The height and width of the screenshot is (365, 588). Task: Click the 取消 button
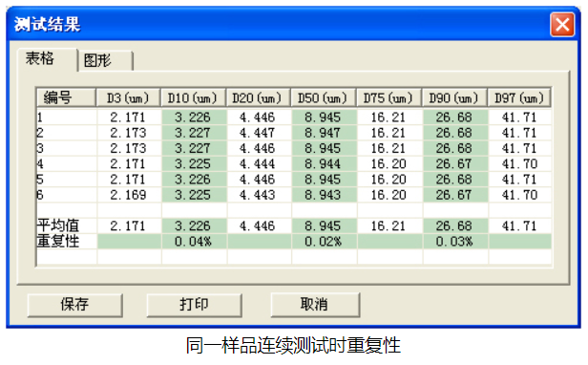tap(315, 305)
